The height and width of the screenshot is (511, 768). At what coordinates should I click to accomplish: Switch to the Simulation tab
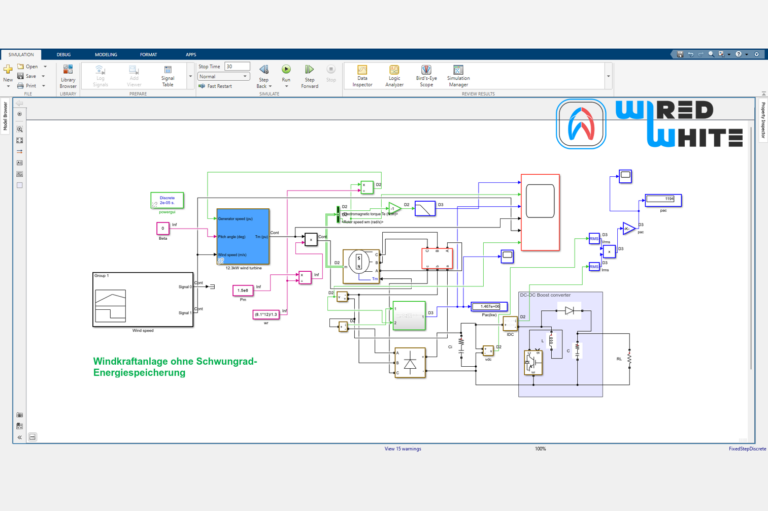[x=21, y=54]
